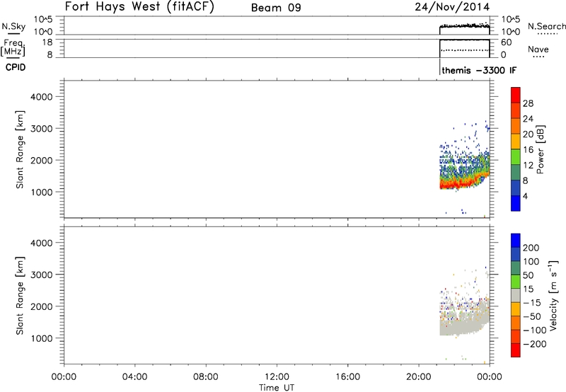
Task: Click the '4000' tick in power panel
Action: pos(42,97)
